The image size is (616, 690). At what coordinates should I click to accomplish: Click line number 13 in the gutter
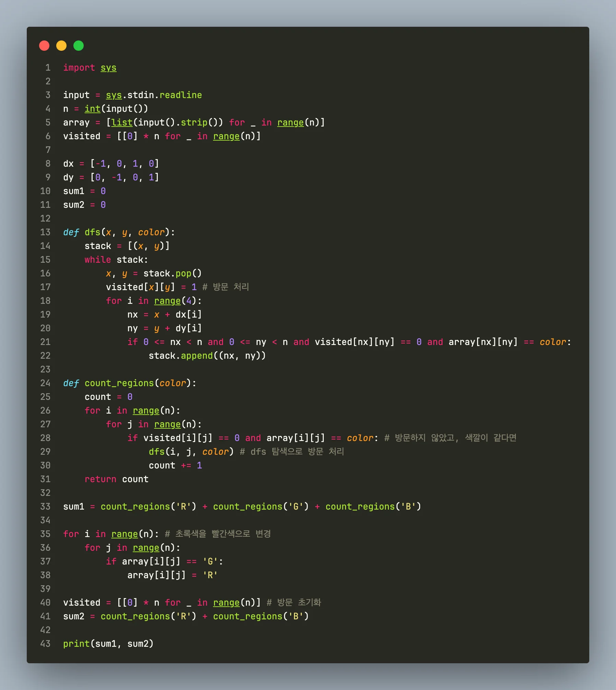point(45,232)
